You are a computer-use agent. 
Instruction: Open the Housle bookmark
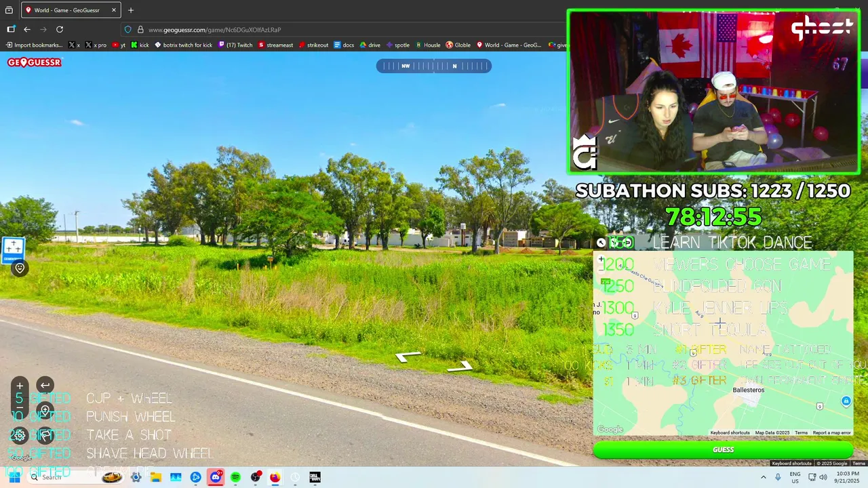coord(428,45)
